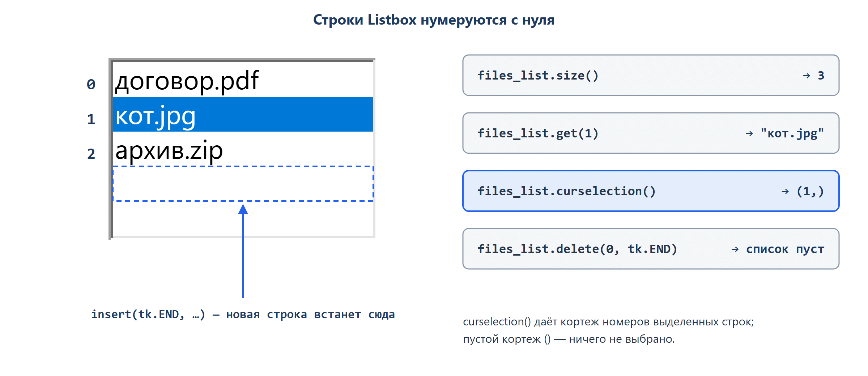This screenshot has height=376, width=868.
Task: Click the result value "→ 3"
Action: coord(813,75)
